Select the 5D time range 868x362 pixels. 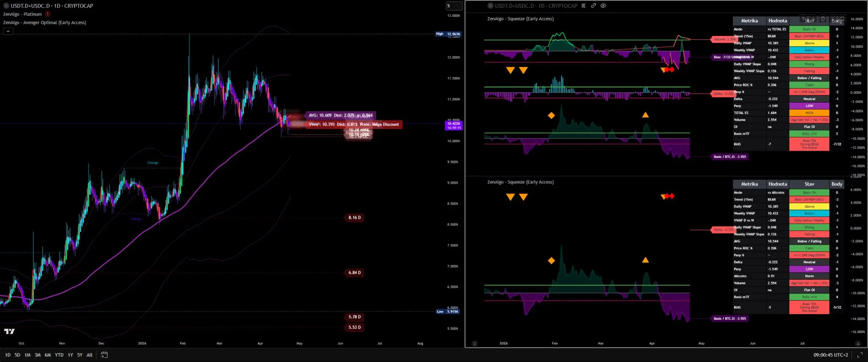(17, 355)
